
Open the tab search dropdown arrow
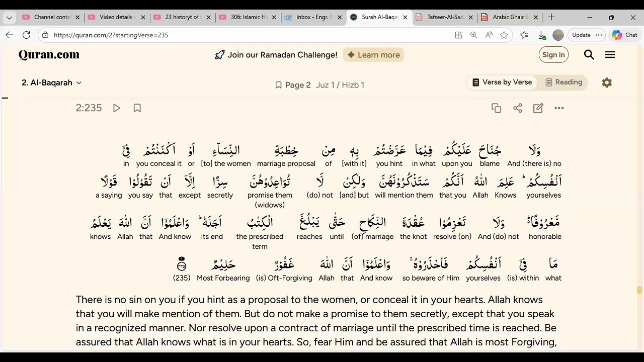coord(9,17)
